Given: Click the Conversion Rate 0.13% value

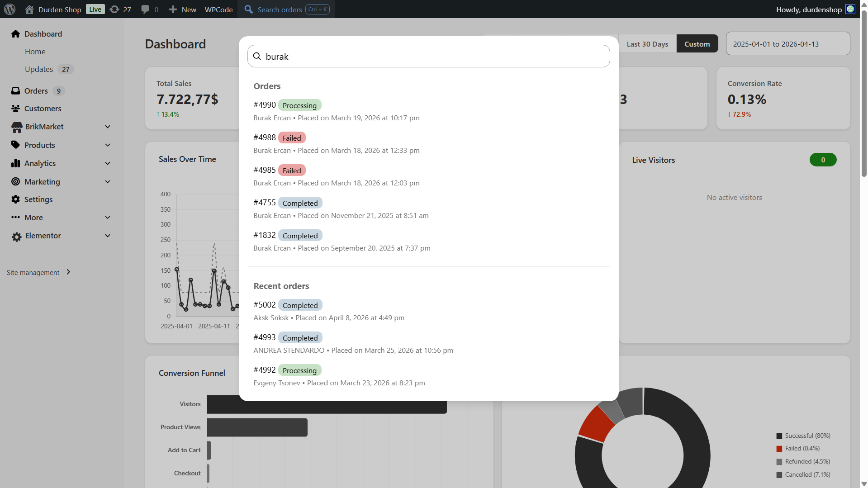Looking at the screenshot, I should (x=747, y=99).
